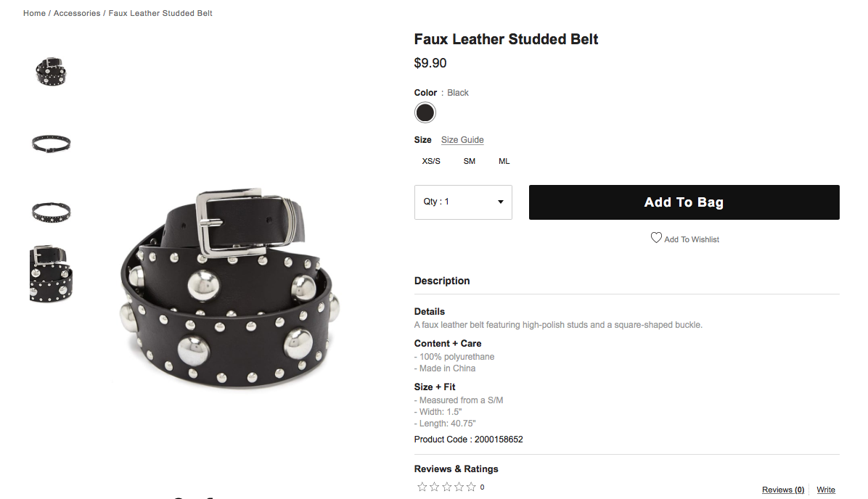Screen dimensions: 868x499
Task: Click the first star rating icon
Action: pos(422,487)
